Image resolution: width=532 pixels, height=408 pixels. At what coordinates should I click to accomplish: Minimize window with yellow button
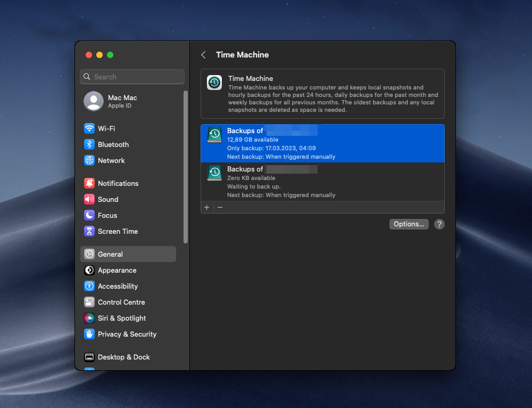click(x=99, y=55)
